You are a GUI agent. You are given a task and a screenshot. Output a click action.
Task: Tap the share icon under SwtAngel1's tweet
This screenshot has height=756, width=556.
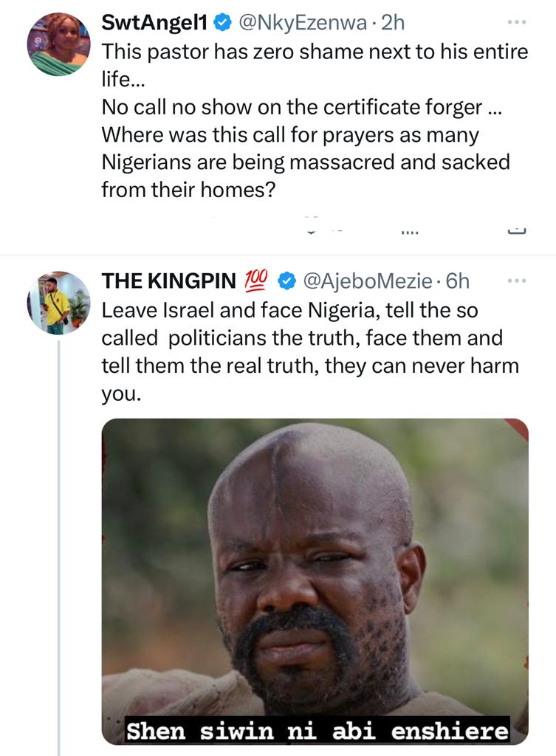click(517, 232)
